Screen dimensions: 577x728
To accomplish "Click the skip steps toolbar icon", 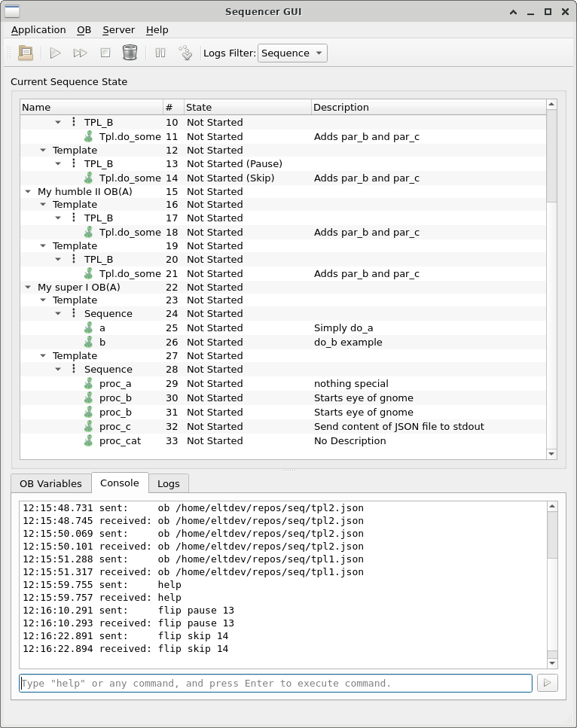I will 185,53.
